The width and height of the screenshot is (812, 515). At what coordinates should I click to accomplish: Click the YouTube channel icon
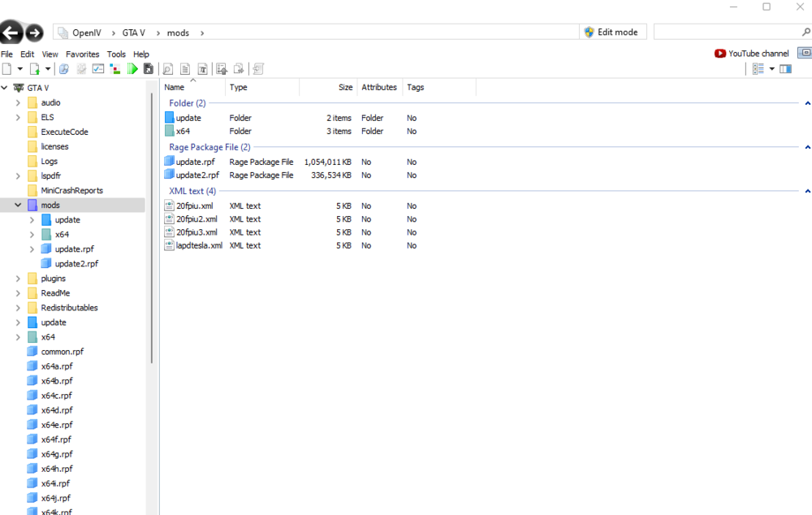719,53
